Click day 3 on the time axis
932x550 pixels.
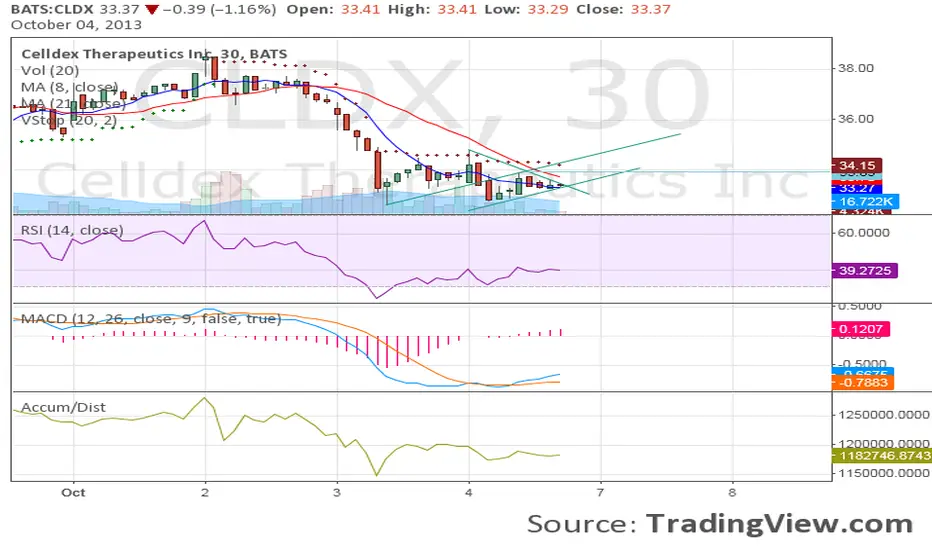(336, 493)
